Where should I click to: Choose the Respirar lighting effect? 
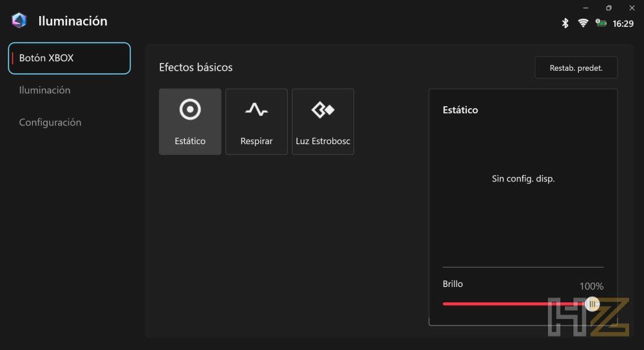256,122
